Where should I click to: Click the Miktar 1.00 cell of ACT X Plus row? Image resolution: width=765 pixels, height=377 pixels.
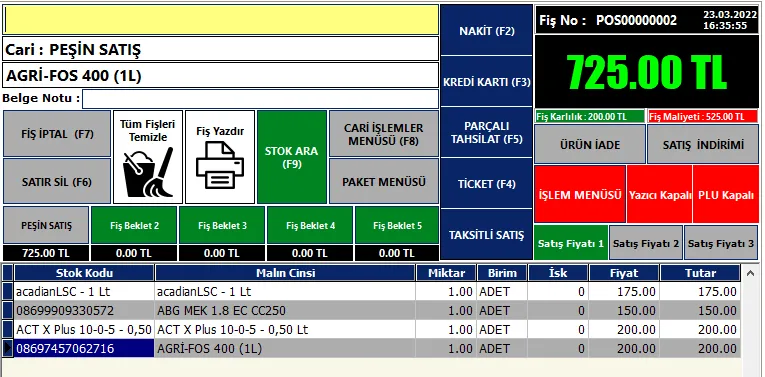pos(446,329)
